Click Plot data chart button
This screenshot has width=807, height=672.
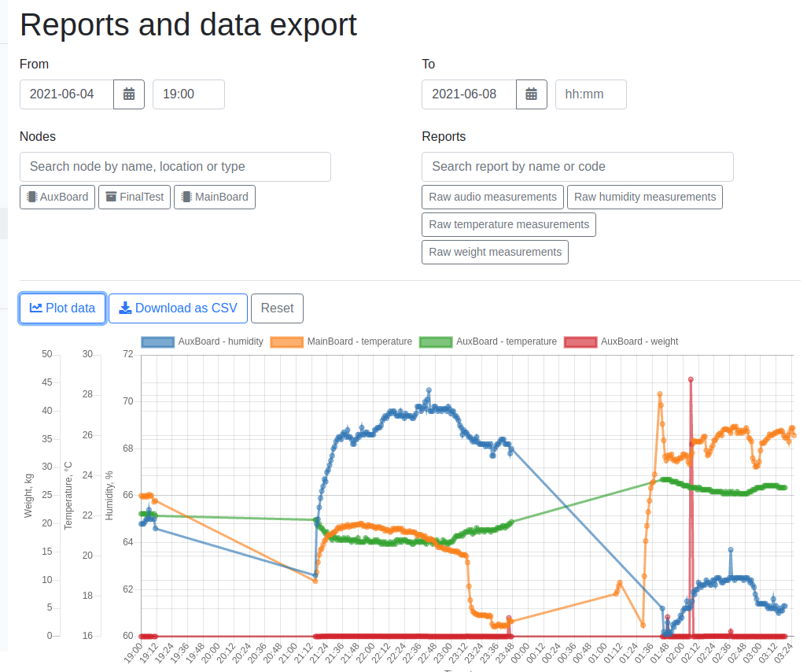click(x=63, y=308)
